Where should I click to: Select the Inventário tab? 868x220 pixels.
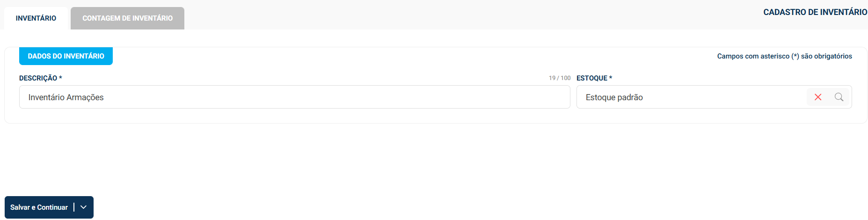36,18
